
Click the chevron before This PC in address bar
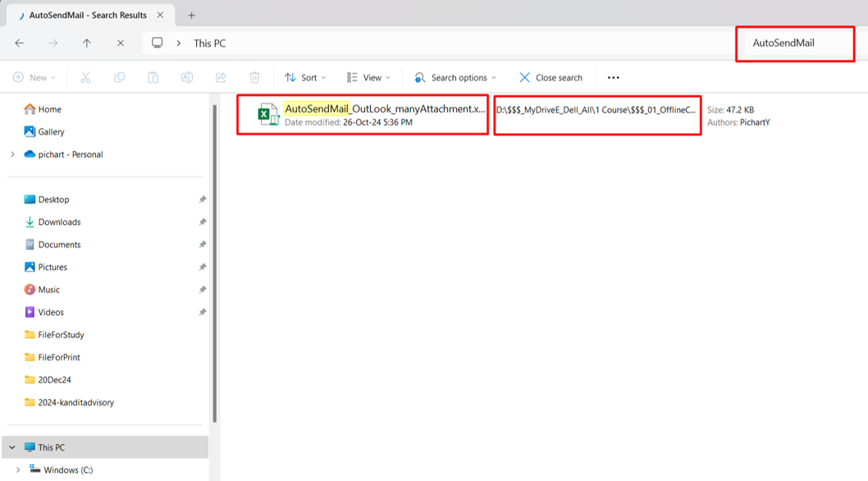point(179,44)
